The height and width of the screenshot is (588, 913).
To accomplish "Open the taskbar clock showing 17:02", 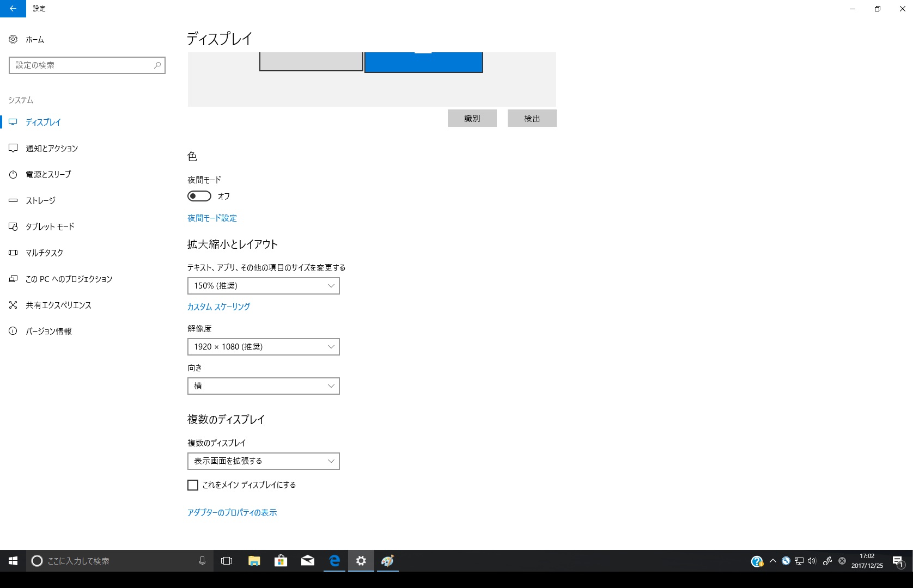I will 867,561.
